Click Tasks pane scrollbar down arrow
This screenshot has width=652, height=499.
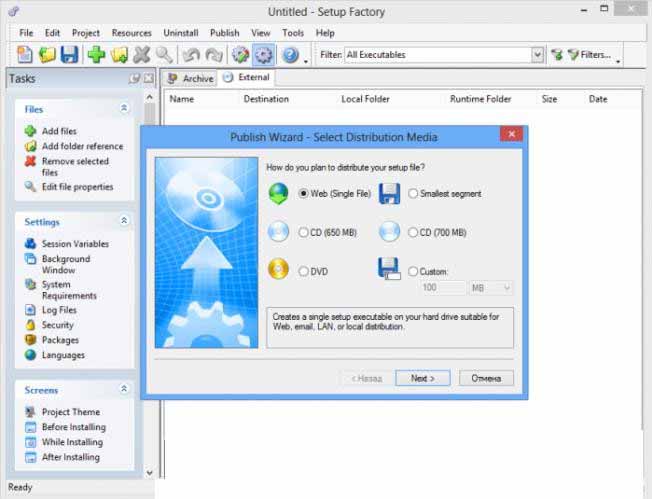[150, 472]
